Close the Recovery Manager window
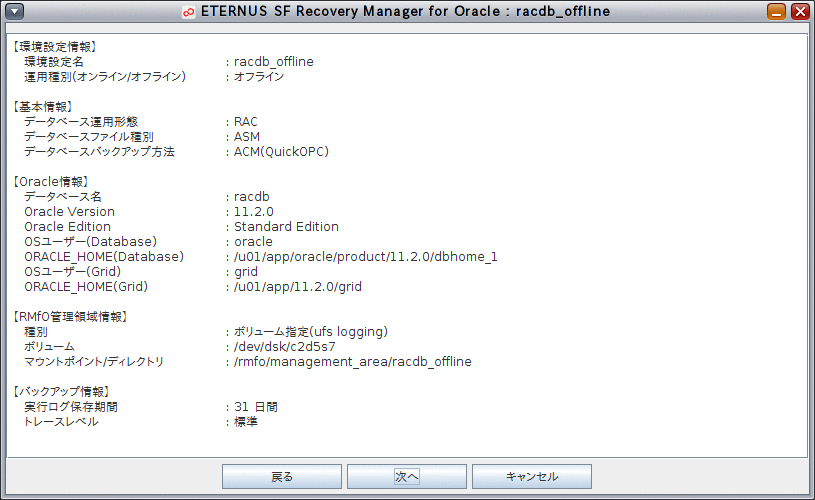This screenshot has height=500, width=815. 800,11
